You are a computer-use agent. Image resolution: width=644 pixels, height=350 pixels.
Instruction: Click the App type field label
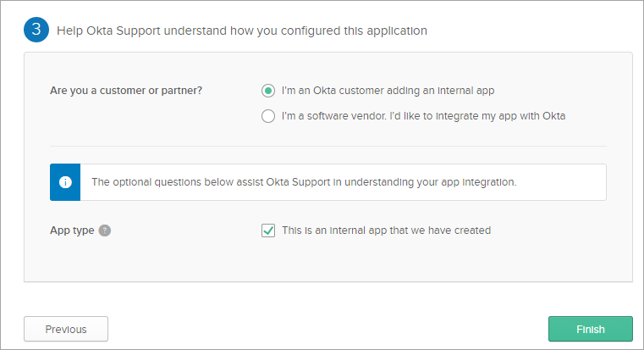(x=72, y=231)
